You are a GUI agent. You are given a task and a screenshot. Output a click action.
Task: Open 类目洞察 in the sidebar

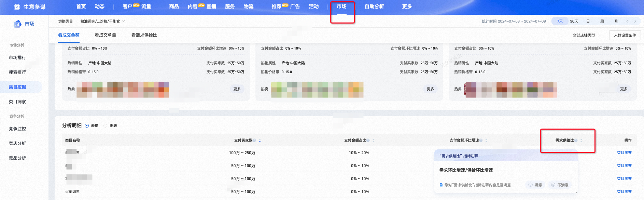click(17, 102)
